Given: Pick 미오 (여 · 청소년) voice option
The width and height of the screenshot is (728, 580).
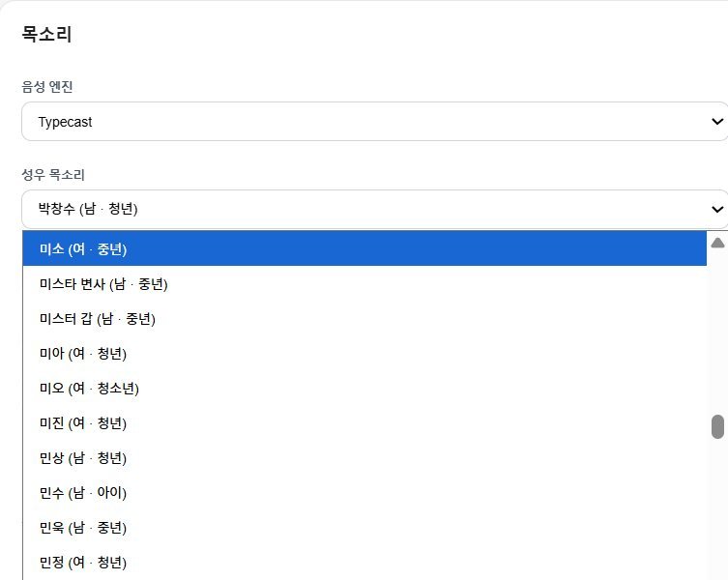Looking at the screenshot, I should [x=364, y=389].
